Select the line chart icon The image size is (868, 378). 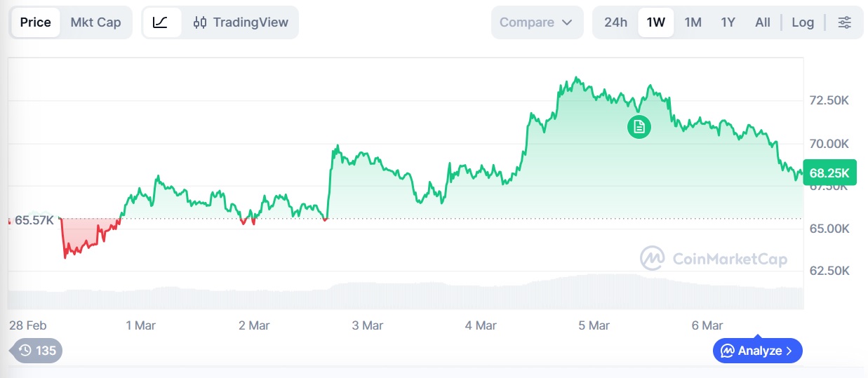click(x=161, y=22)
